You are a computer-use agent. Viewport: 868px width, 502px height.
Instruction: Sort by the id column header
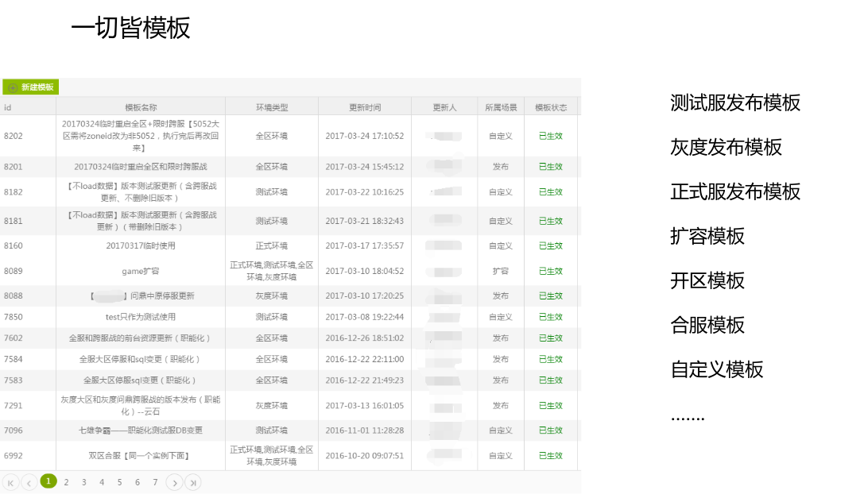pos(8,107)
